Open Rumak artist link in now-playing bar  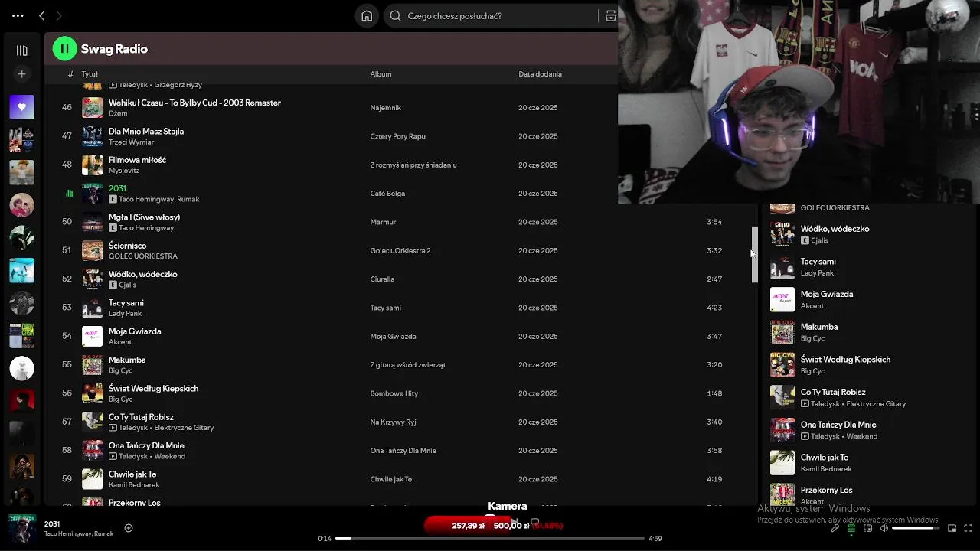pos(103,534)
